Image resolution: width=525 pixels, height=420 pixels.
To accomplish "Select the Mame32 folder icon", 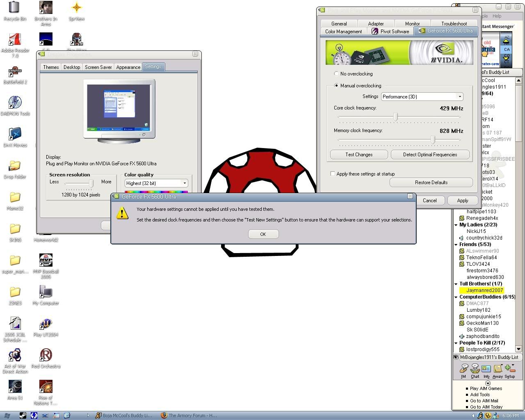I will [x=15, y=200].
